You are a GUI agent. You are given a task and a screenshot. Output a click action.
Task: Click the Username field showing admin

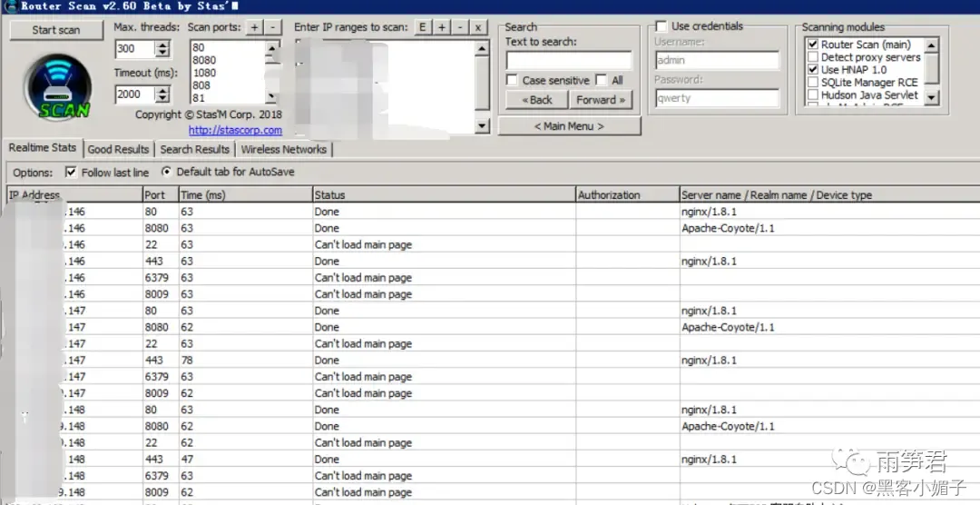(x=718, y=61)
